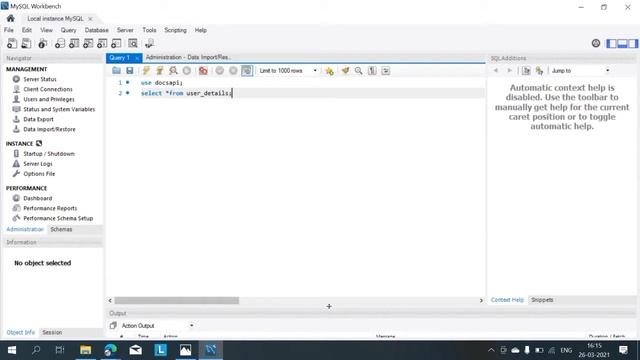This screenshot has width=640, height=360.
Task: Open Options File
Action: point(39,174)
